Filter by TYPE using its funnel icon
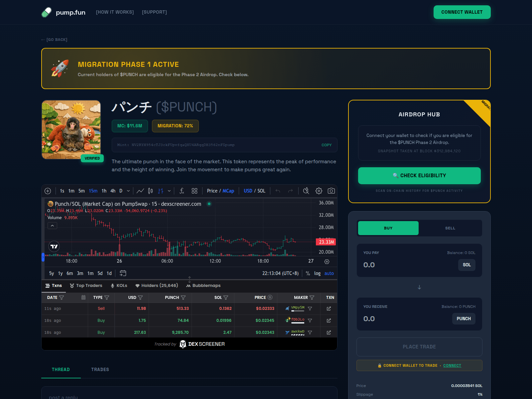The height and width of the screenshot is (399, 532). (x=107, y=298)
